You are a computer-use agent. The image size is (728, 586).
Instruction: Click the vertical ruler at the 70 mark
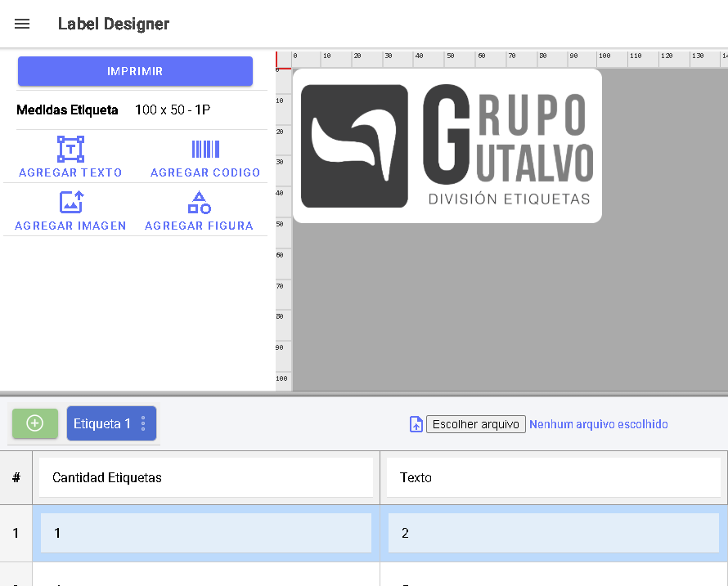tap(283, 286)
